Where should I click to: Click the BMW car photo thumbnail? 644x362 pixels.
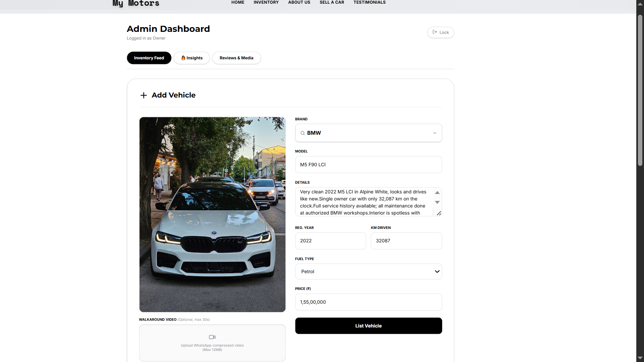212,215
